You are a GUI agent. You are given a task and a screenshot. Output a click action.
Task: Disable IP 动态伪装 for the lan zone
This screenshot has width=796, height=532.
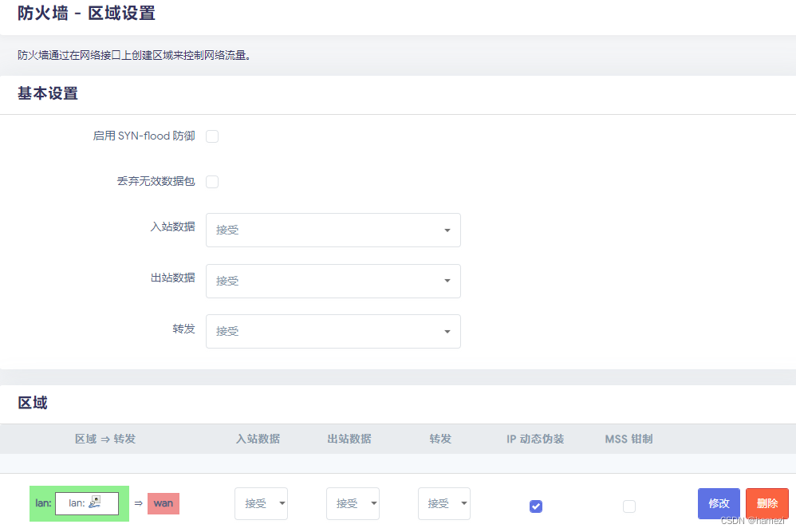(535, 506)
